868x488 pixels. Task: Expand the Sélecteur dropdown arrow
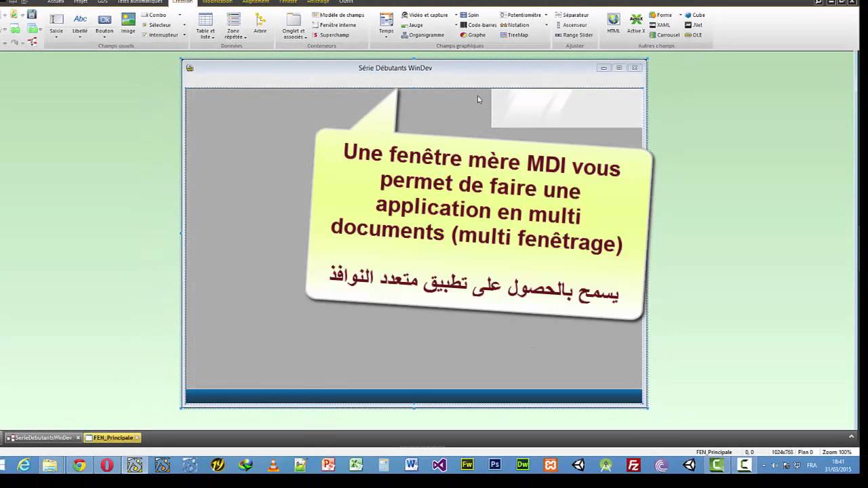(x=186, y=25)
